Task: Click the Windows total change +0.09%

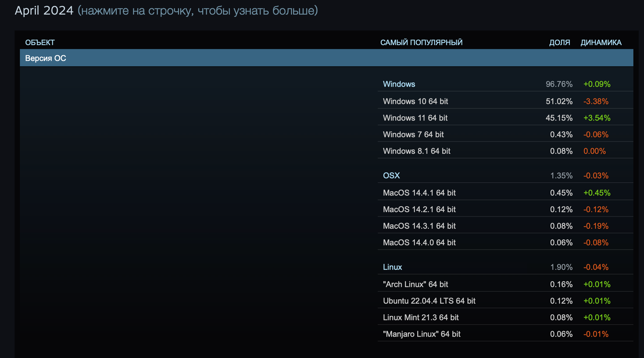Action: tap(597, 84)
